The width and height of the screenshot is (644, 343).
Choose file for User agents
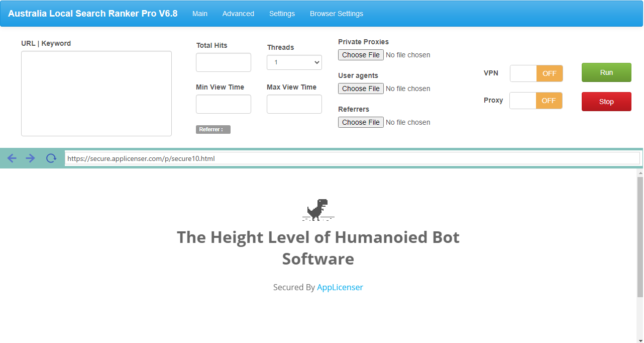pos(361,89)
